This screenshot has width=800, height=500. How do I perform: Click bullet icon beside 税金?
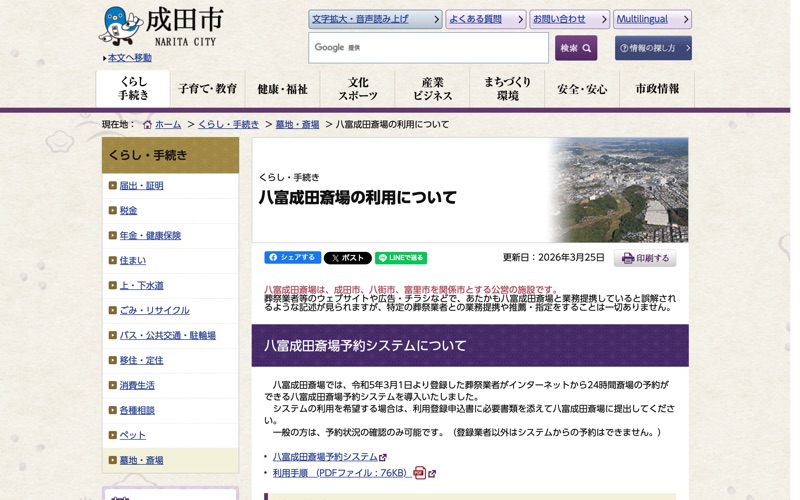coord(113,210)
